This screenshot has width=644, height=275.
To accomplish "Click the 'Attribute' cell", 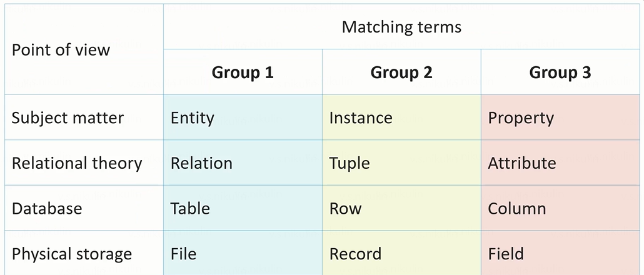I will pos(522,163).
